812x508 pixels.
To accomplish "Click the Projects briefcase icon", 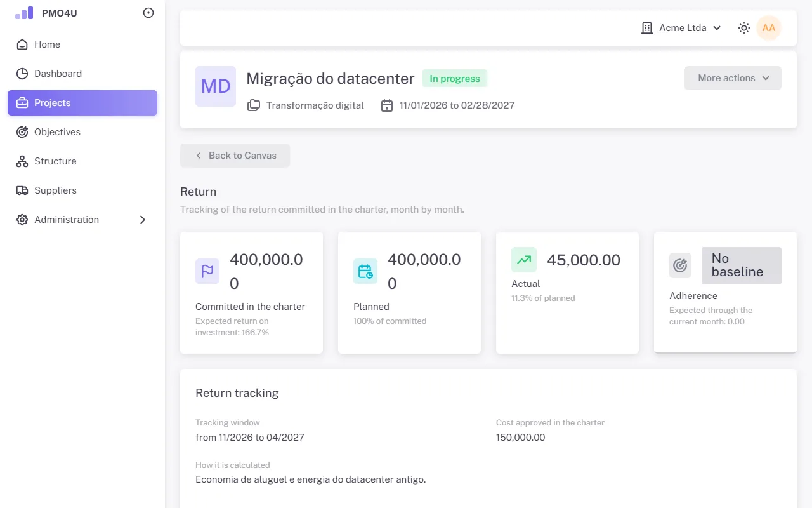I will 22,103.
